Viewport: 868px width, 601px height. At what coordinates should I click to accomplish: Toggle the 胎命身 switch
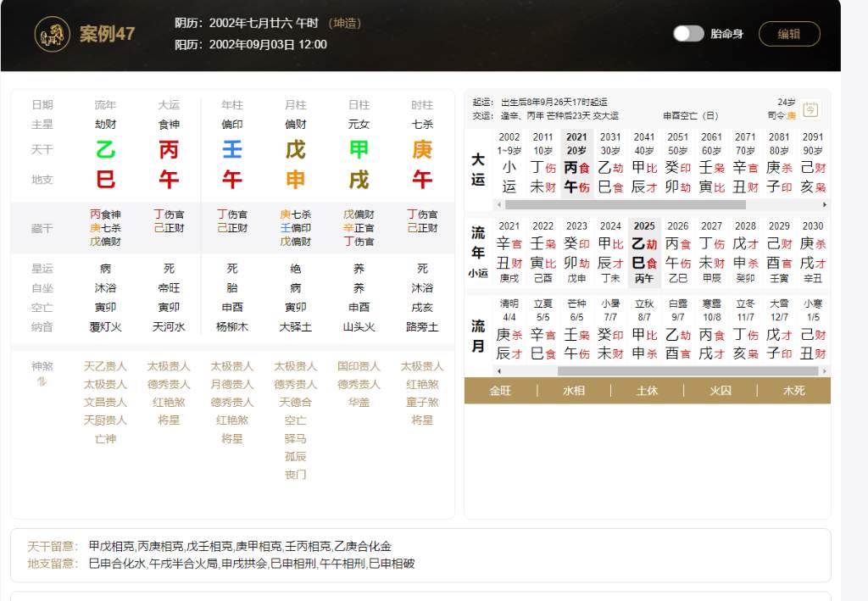(x=688, y=34)
